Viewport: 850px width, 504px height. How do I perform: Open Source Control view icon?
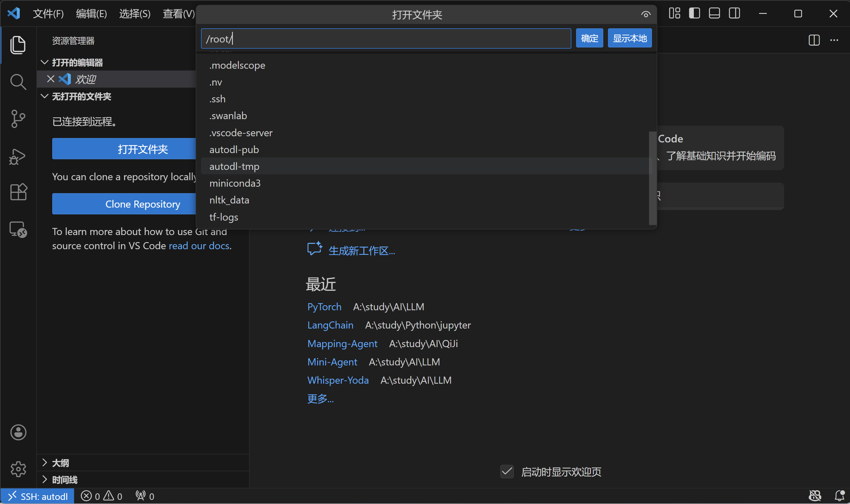coord(18,119)
